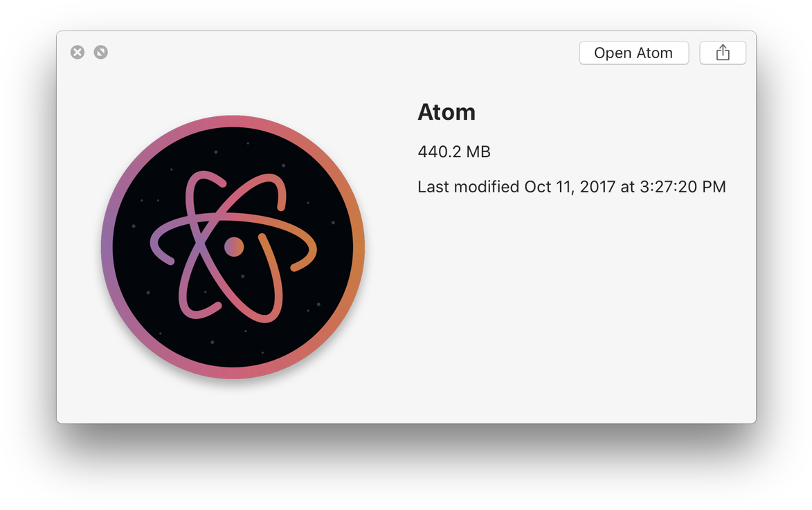Select the large Atom application icon
Image resolution: width=812 pixels, height=510 pixels.
[233, 247]
